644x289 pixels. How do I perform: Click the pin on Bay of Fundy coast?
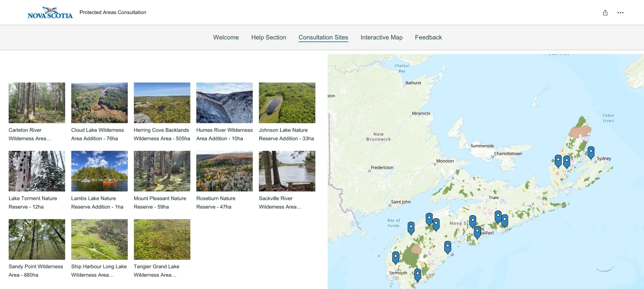tap(411, 228)
